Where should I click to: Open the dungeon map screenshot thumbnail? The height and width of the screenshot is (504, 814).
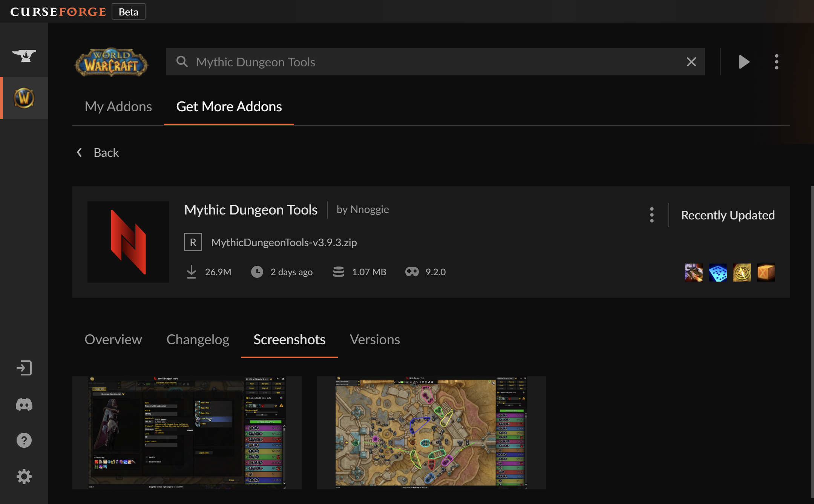pyautogui.click(x=431, y=432)
